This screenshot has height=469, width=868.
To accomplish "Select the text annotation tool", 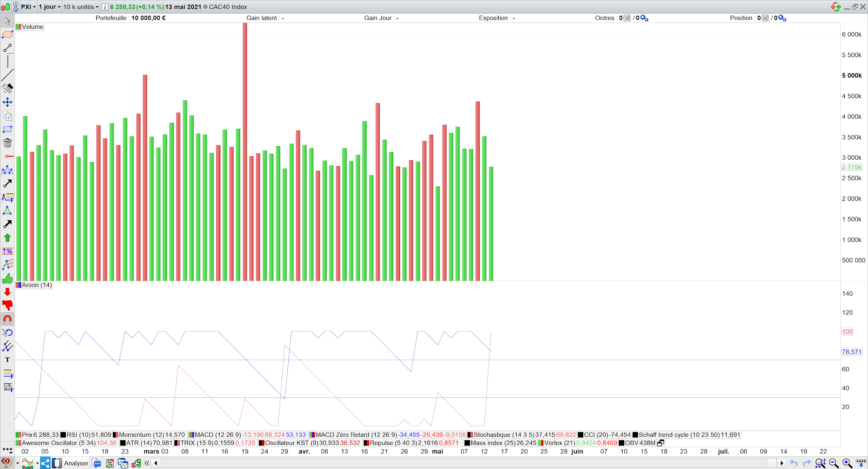I will coord(7,360).
